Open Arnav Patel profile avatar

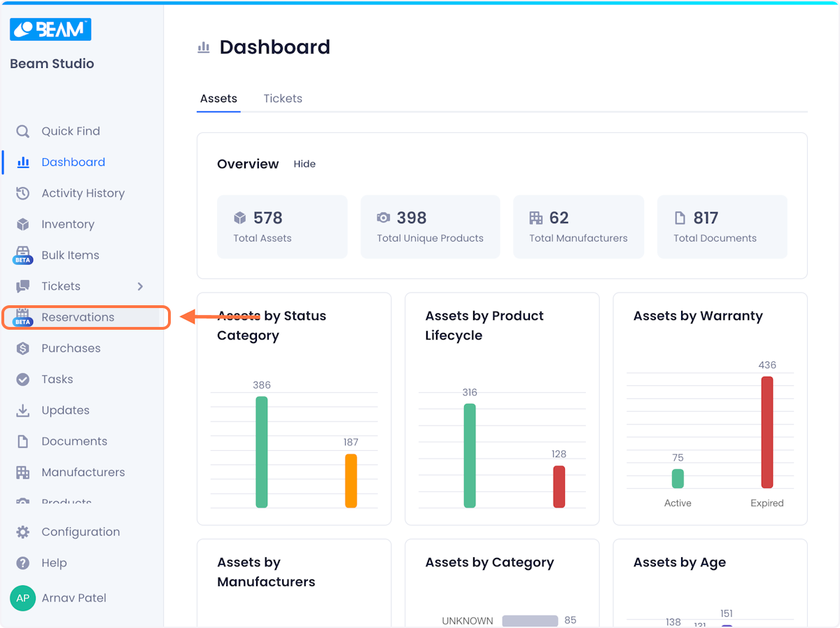pyautogui.click(x=22, y=598)
